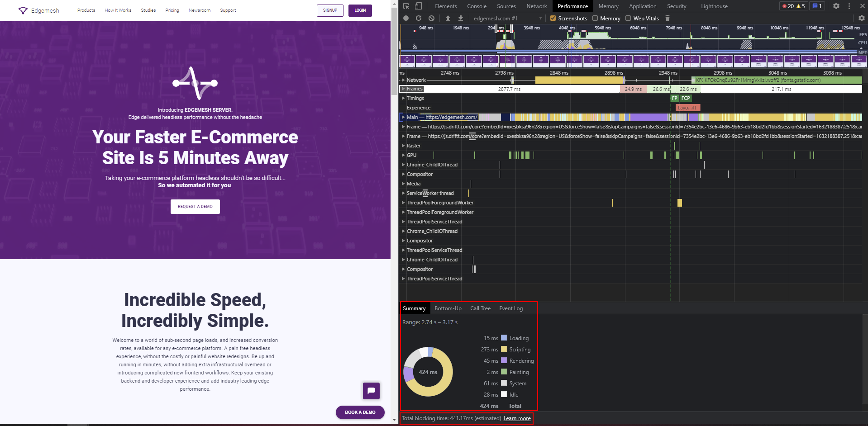868x426 pixels.
Task: Clear the performance recording
Action: pyautogui.click(x=431, y=18)
